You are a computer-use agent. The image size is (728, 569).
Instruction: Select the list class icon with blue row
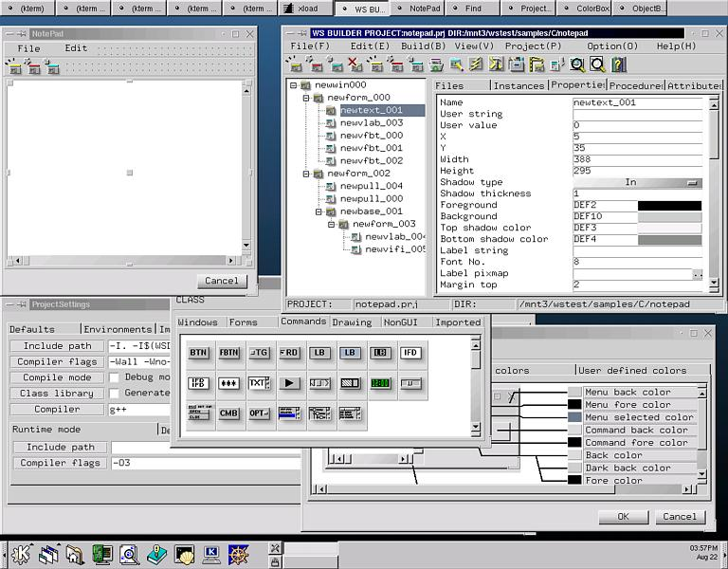tap(289, 413)
